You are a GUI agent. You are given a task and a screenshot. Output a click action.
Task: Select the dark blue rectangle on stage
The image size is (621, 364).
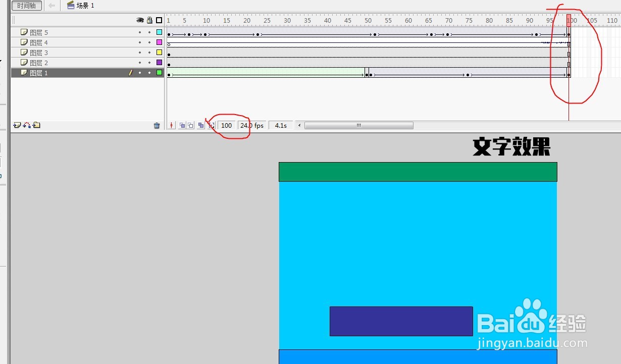401,321
